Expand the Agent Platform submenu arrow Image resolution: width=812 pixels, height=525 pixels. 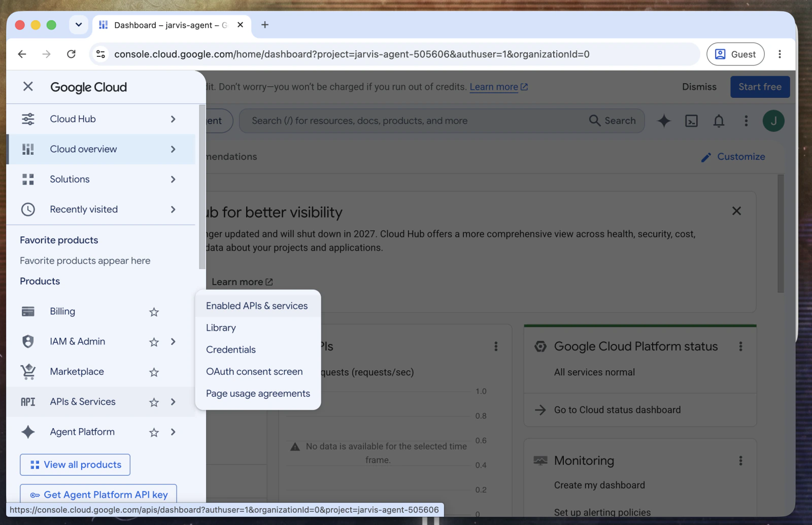(x=173, y=432)
